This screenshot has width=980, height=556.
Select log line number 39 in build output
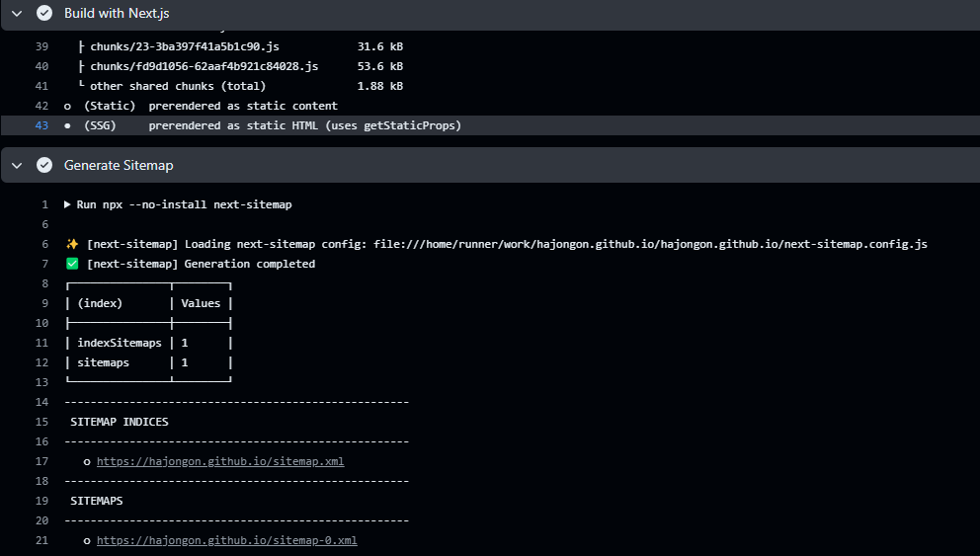tap(41, 46)
